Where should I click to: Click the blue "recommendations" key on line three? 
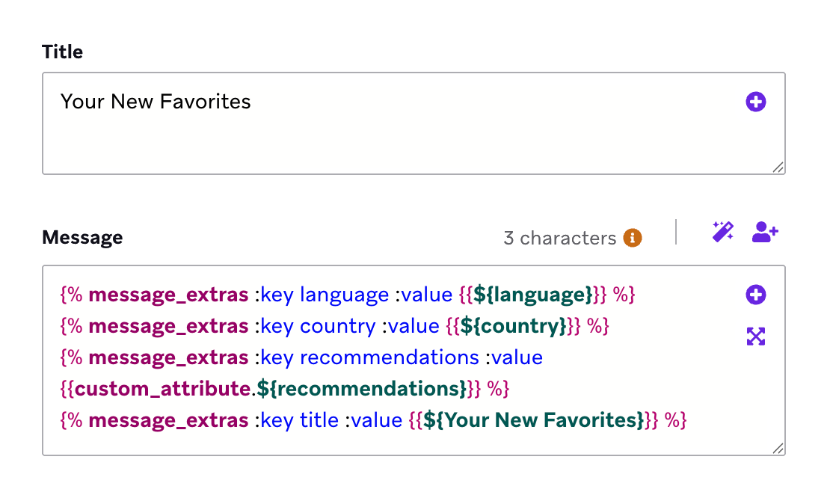389,357
